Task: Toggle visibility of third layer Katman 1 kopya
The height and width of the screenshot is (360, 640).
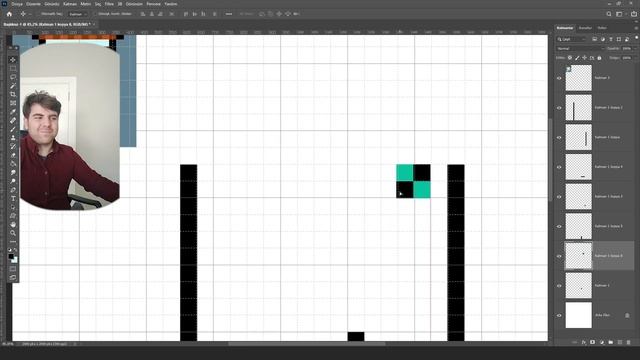Action: pyautogui.click(x=559, y=138)
